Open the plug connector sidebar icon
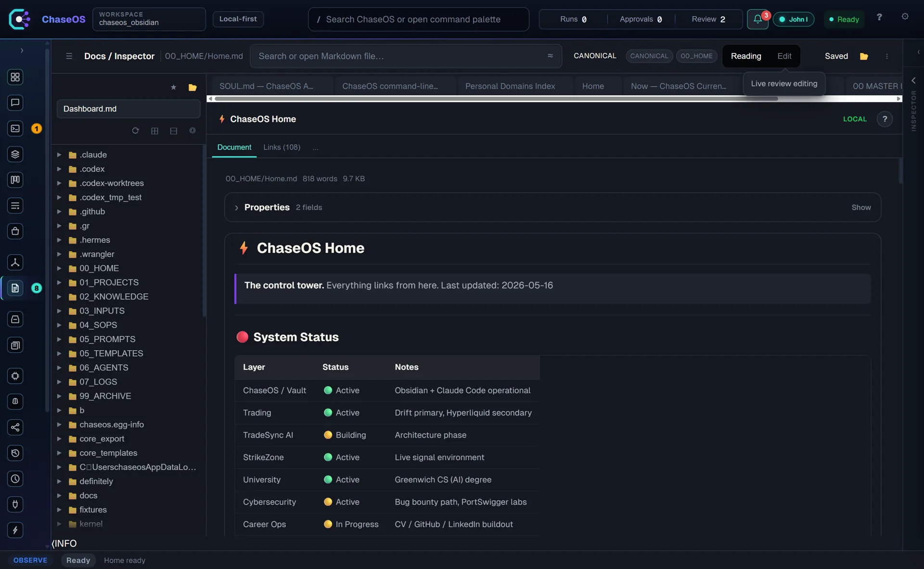The width and height of the screenshot is (924, 569). point(15,504)
